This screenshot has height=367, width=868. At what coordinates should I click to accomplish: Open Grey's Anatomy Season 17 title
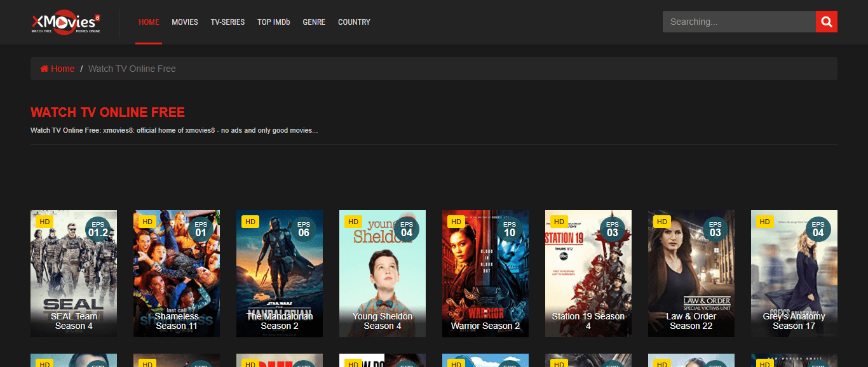(794, 321)
